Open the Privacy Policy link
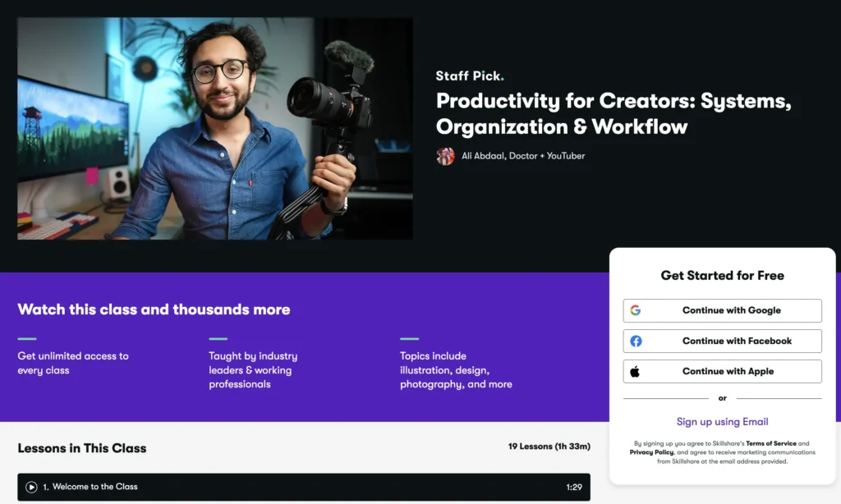The height and width of the screenshot is (504, 841). coord(652,452)
